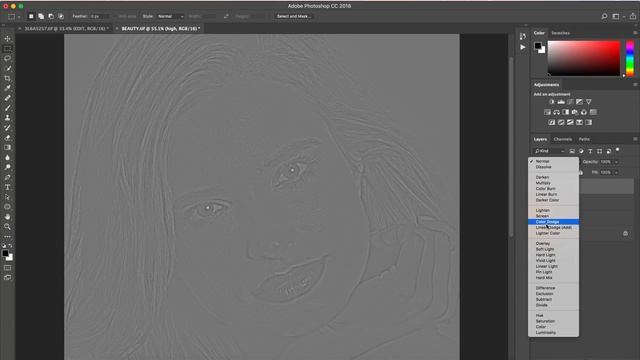Select the Gradient tool
Screen dimensions: 640x360
tap(8, 147)
